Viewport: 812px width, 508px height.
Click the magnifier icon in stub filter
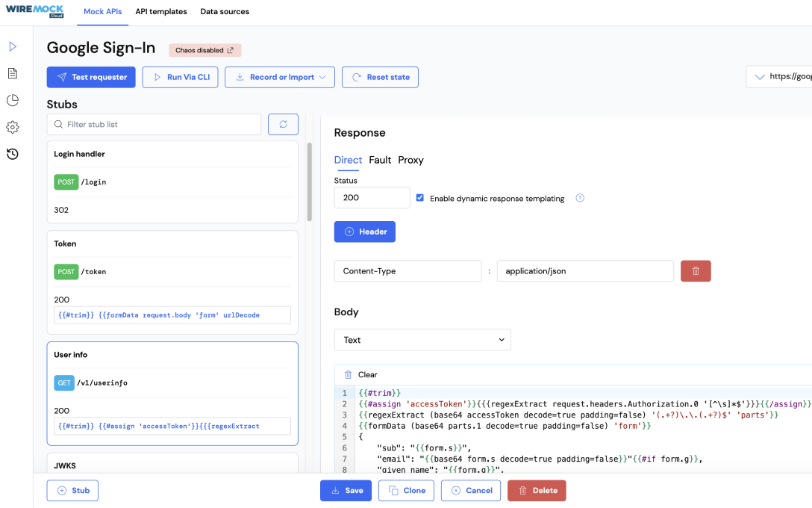(58, 125)
